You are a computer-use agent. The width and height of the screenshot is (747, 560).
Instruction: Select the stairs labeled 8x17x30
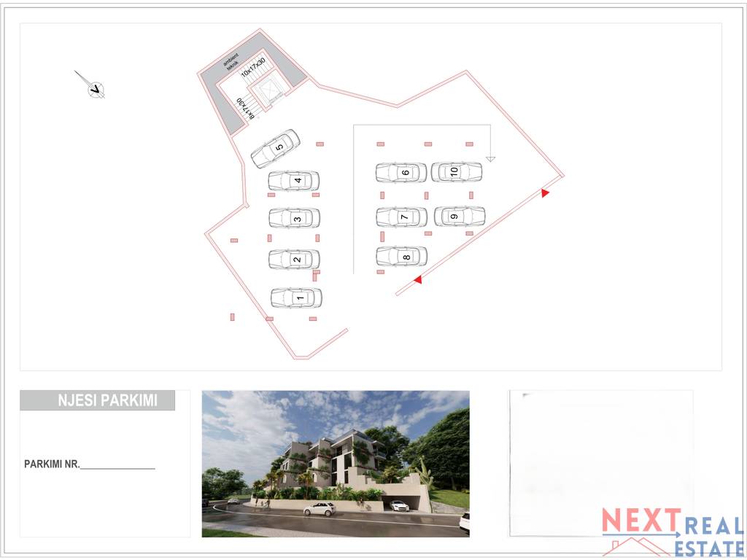[x=244, y=108]
